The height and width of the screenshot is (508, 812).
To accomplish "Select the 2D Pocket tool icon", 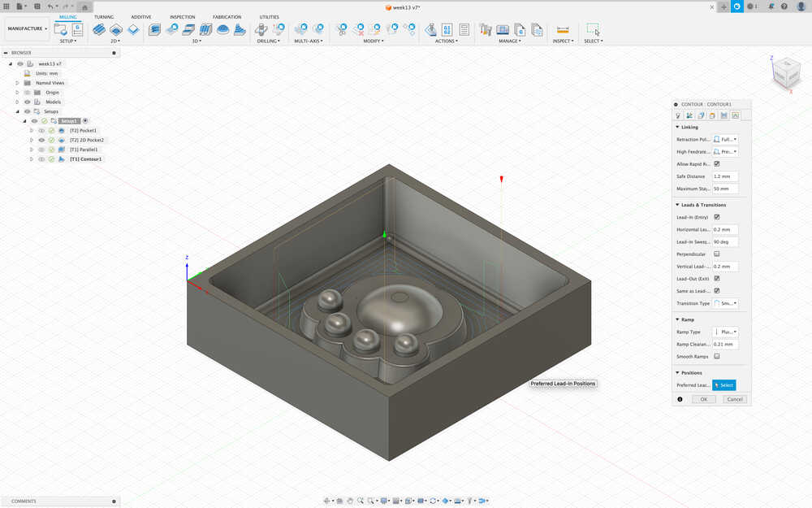I will (116, 29).
